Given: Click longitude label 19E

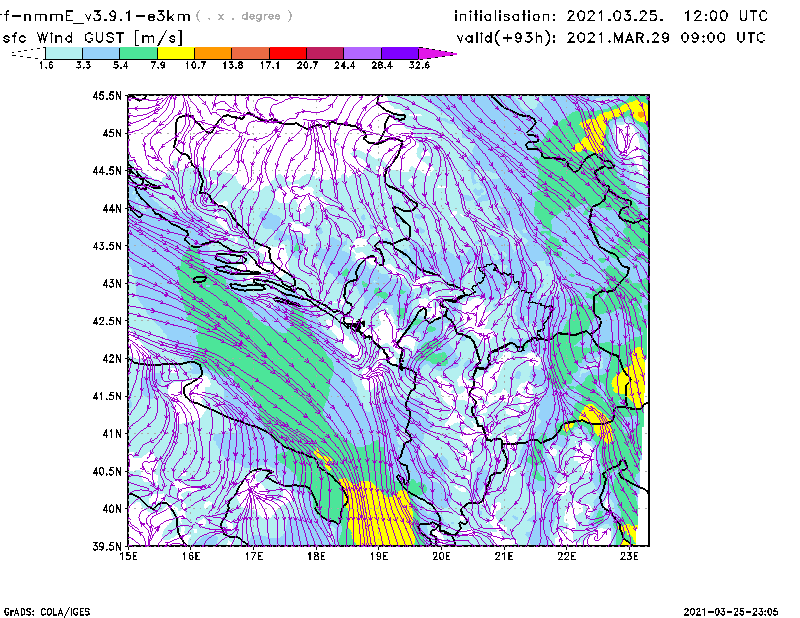Looking at the screenshot, I should (x=379, y=556).
